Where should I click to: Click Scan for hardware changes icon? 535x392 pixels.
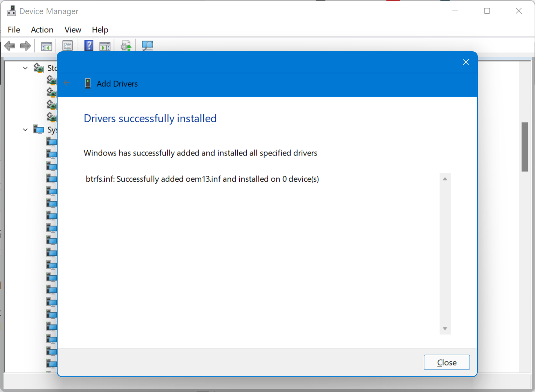(x=147, y=46)
